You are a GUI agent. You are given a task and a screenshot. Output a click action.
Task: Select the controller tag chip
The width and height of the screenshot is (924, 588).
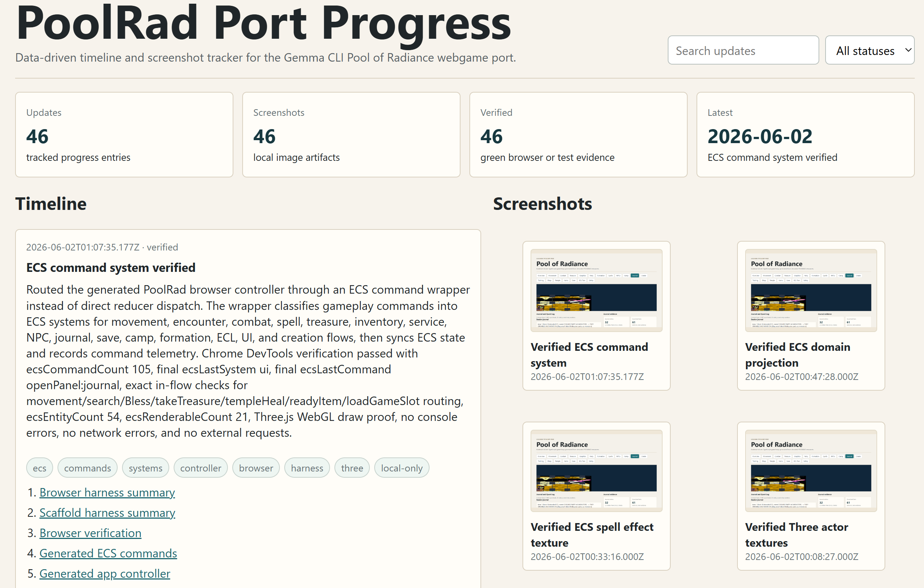tap(201, 468)
